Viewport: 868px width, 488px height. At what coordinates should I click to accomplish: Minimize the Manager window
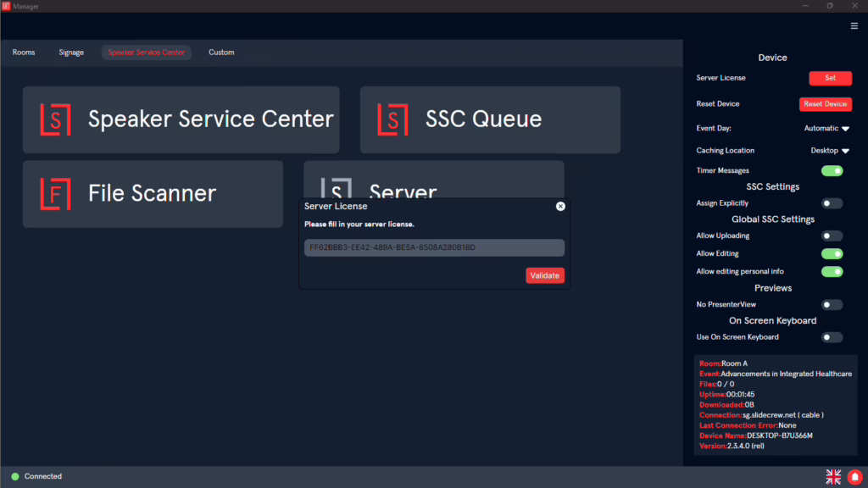pyautogui.click(x=805, y=6)
